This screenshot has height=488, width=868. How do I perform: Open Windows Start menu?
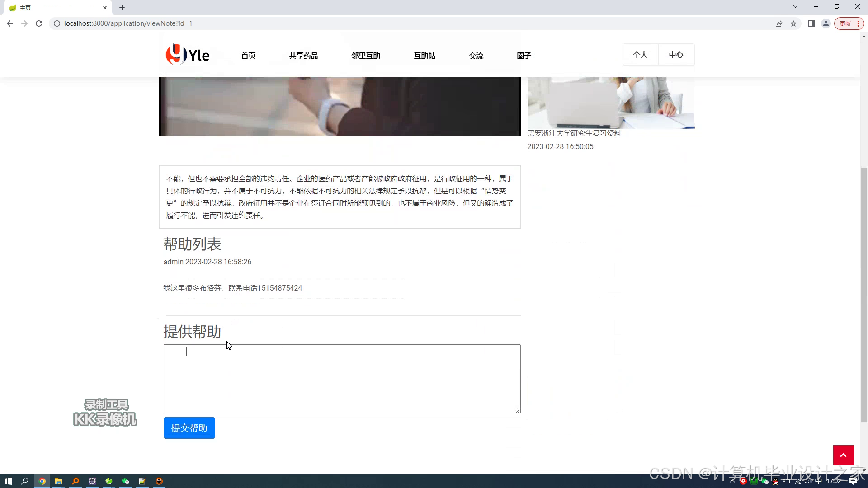click(x=8, y=481)
